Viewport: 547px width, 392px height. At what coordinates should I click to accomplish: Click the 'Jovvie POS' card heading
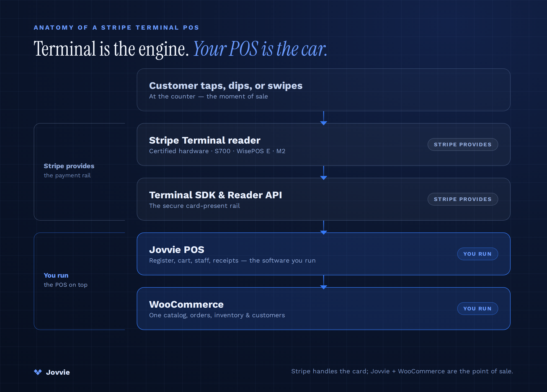coord(177,250)
